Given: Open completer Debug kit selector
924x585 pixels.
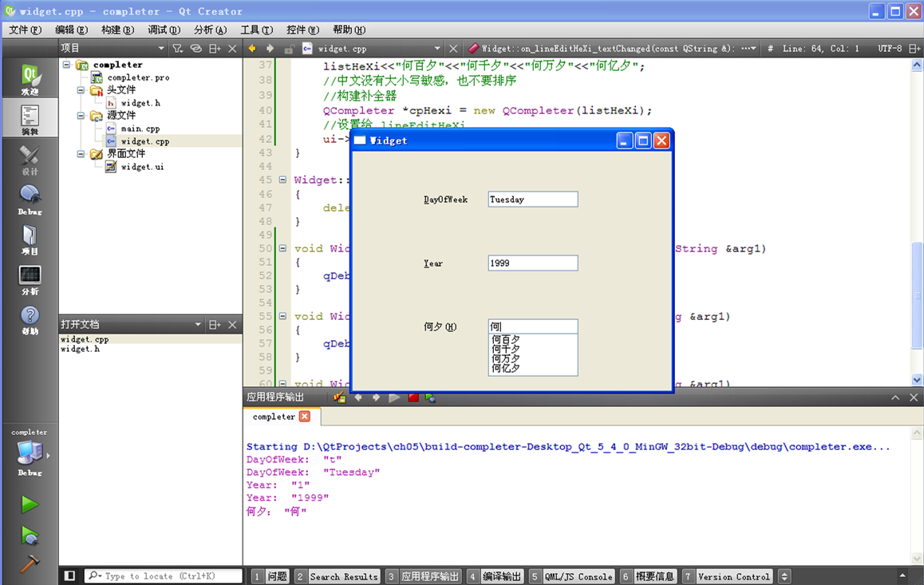Looking at the screenshot, I should pyautogui.click(x=30, y=453).
